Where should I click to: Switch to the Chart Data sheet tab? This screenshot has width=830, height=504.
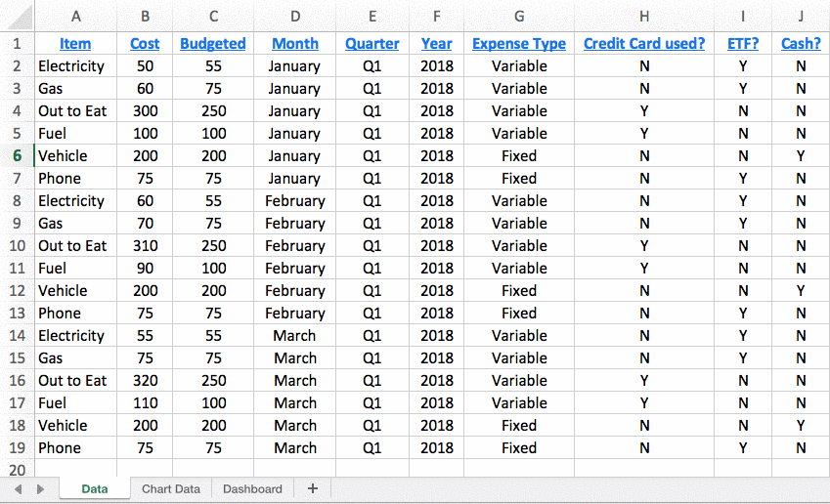171,488
